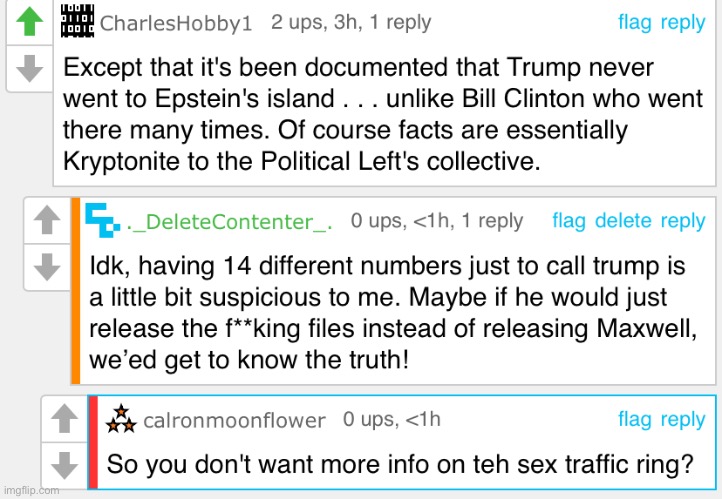Click CharlesHobby1's avatar icon
Viewport: 722px width, 499px height.
[78, 21]
